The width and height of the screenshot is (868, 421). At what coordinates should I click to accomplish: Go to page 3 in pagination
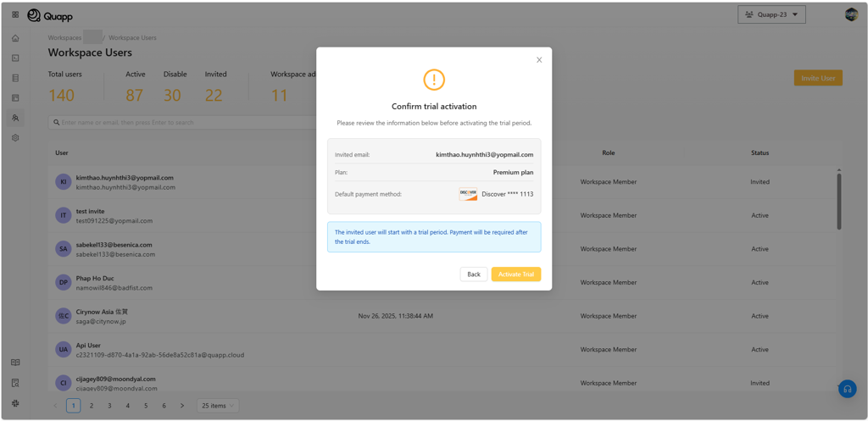109,406
